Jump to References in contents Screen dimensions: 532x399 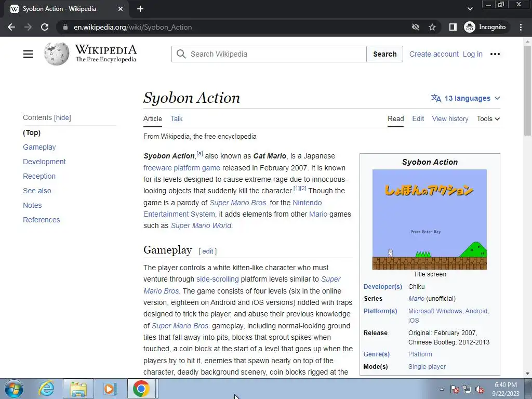(x=42, y=220)
